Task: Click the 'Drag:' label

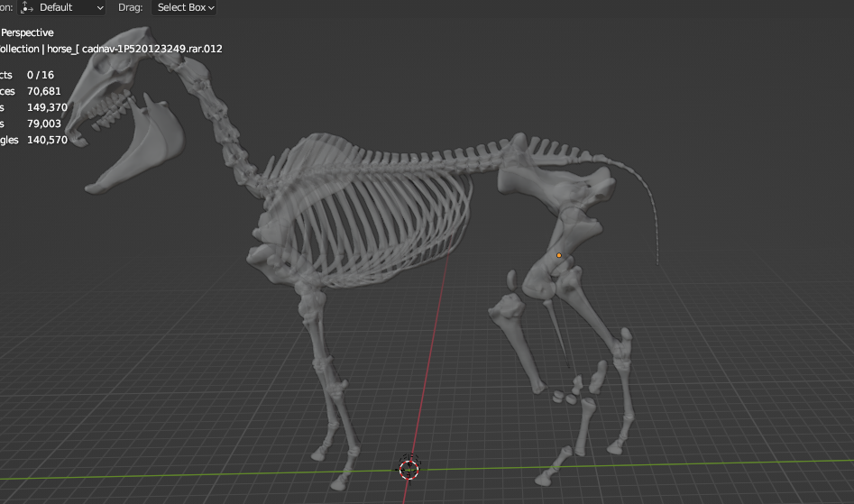Action: [x=130, y=7]
